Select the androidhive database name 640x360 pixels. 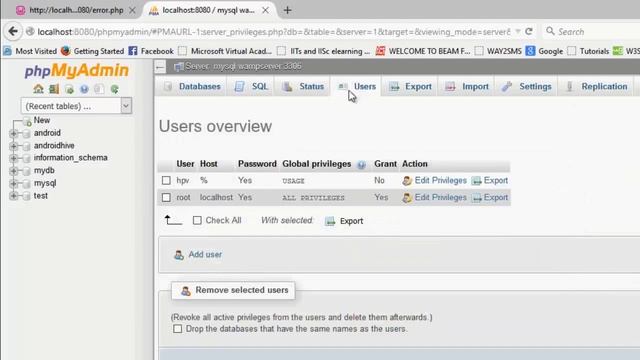pyautogui.click(x=54, y=146)
